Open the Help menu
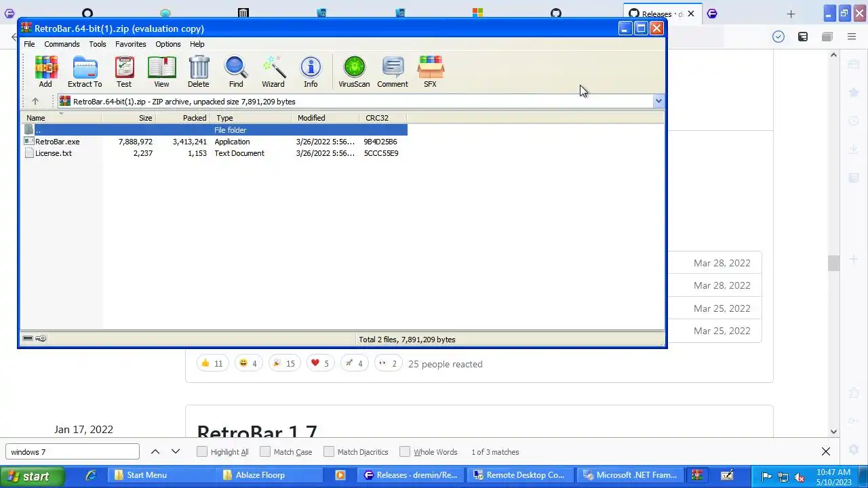This screenshot has height=488, width=868. 197,44
